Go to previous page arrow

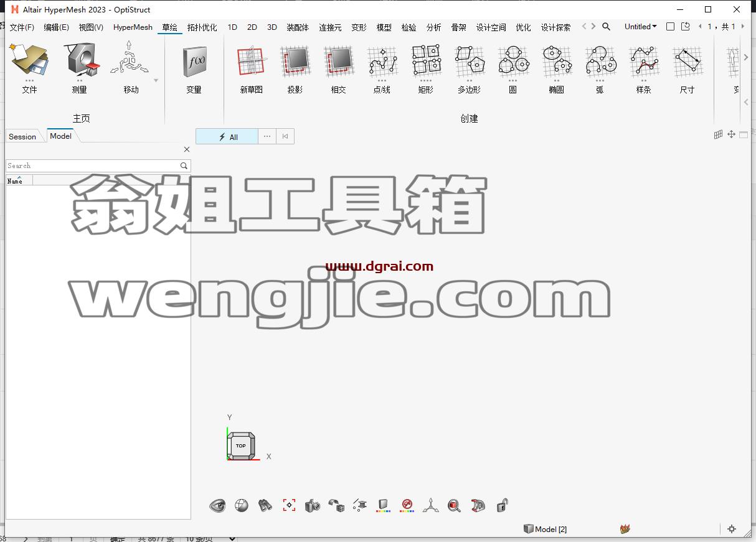tap(701, 27)
